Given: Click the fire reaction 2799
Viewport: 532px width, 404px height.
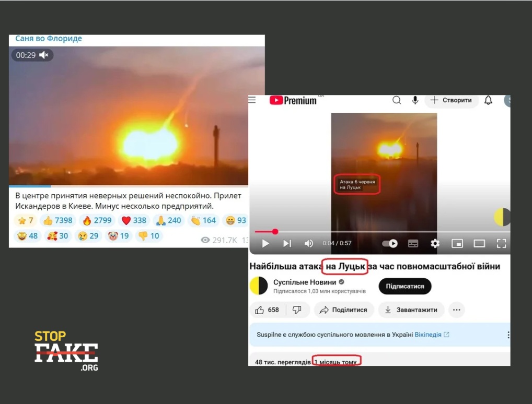Looking at the screenshot, I should pos(97,221).
